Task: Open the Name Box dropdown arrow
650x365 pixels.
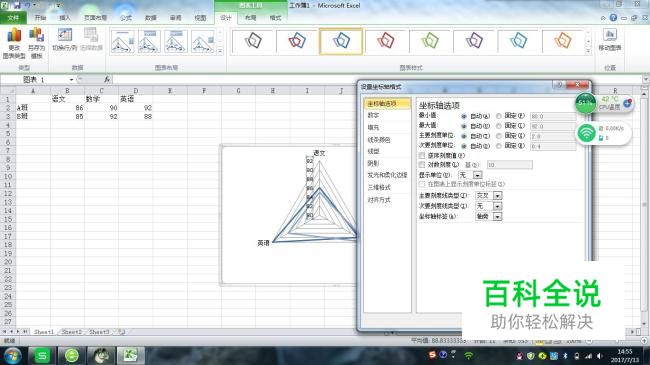Action: (x=71, y=80)
